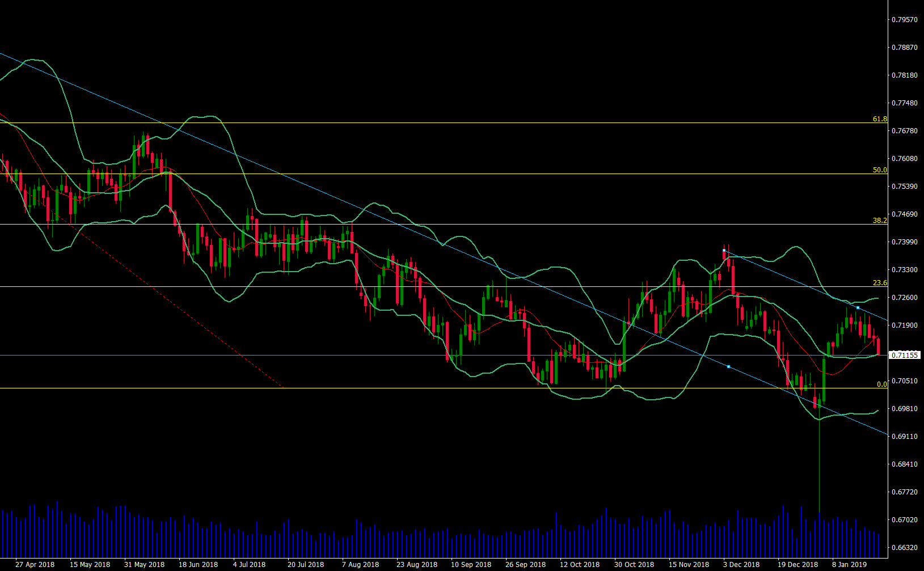
Task: Click the 0.78870 price scale label
Action: (905, 48)
